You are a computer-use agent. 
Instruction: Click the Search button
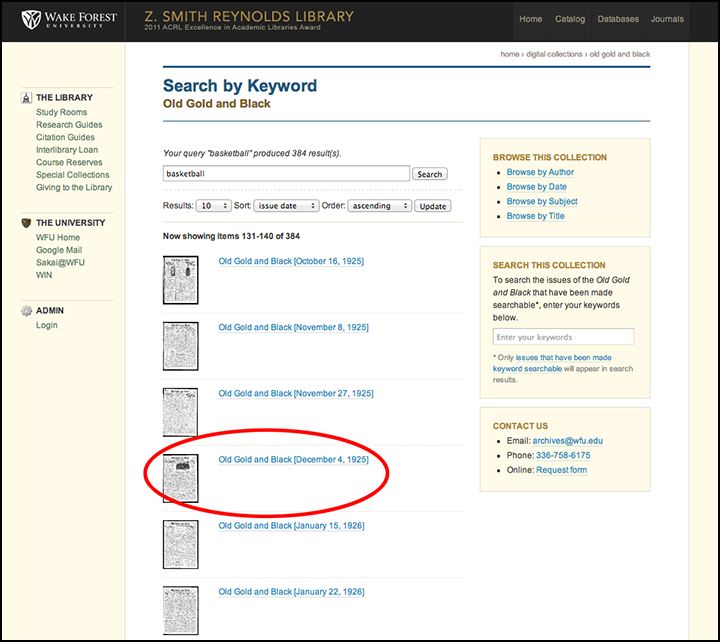click(430, 174)
